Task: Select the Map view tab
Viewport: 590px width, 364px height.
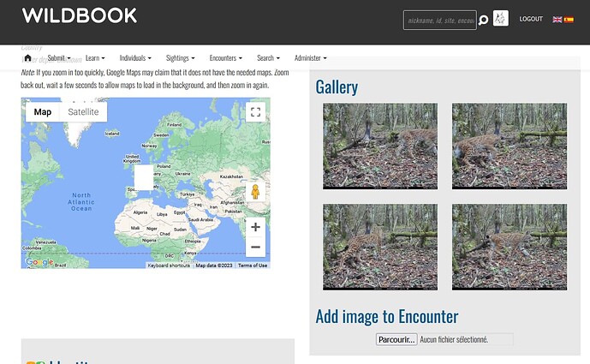Action: tap(43, 112)
